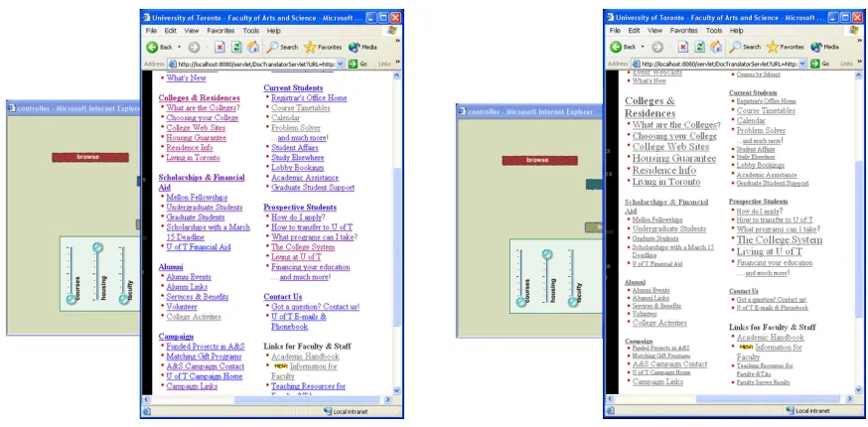Screen dimensions: 868x427
Task: Open Search in left browser window toolbar
Action: click(x=282, y=47)
